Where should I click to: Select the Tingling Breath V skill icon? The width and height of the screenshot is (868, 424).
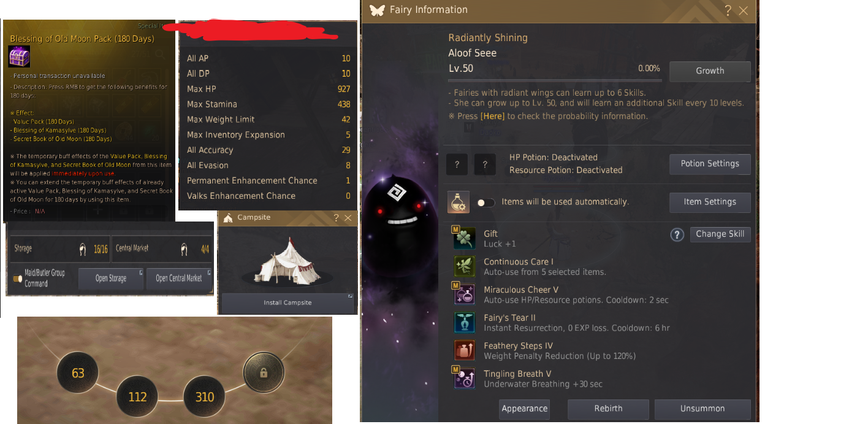tap(465, 378)
